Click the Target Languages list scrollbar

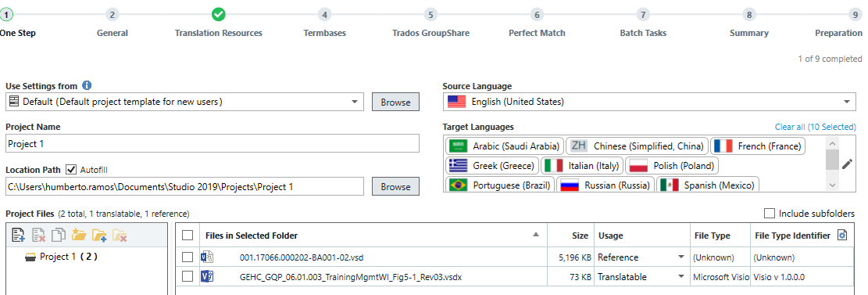(x=832, y=164)
